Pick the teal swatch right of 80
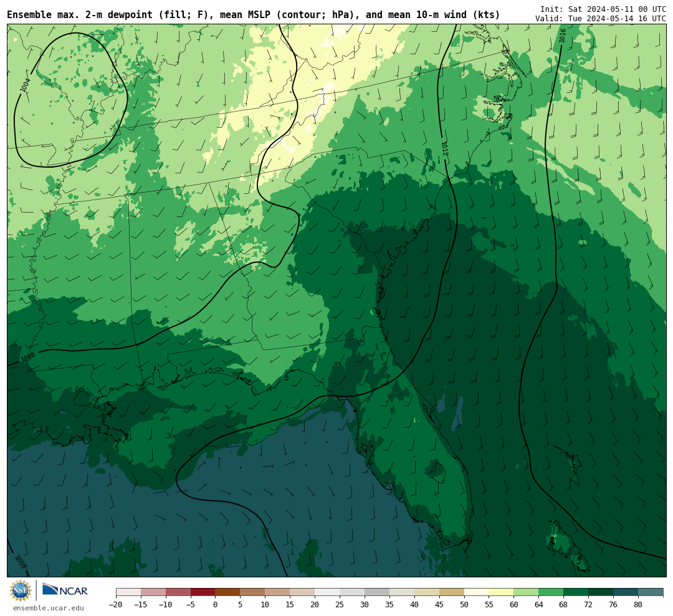673x616 pixels. click(651, 592)
